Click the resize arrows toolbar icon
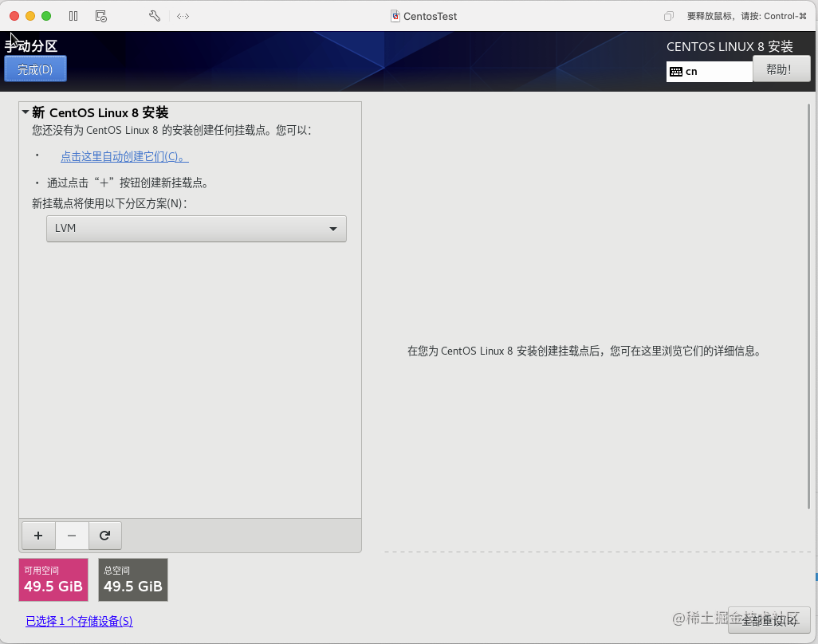This screenshot has width=818, height=644. pyautogui.click(x=183, y=16)
